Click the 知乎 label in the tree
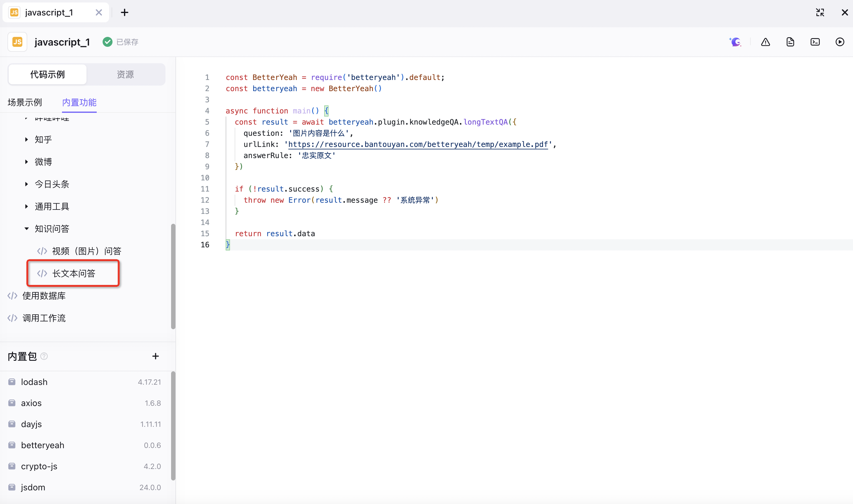 click(x=43, y=139)
